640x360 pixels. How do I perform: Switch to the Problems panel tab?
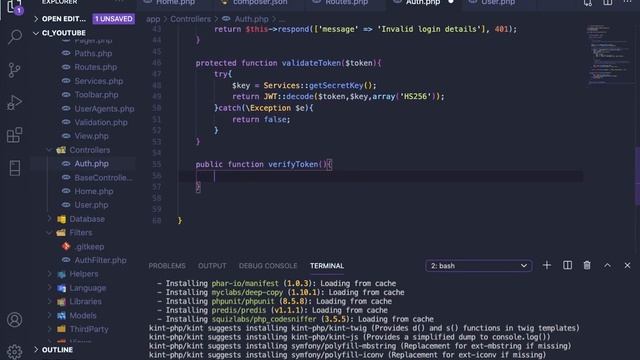point(167,266)
